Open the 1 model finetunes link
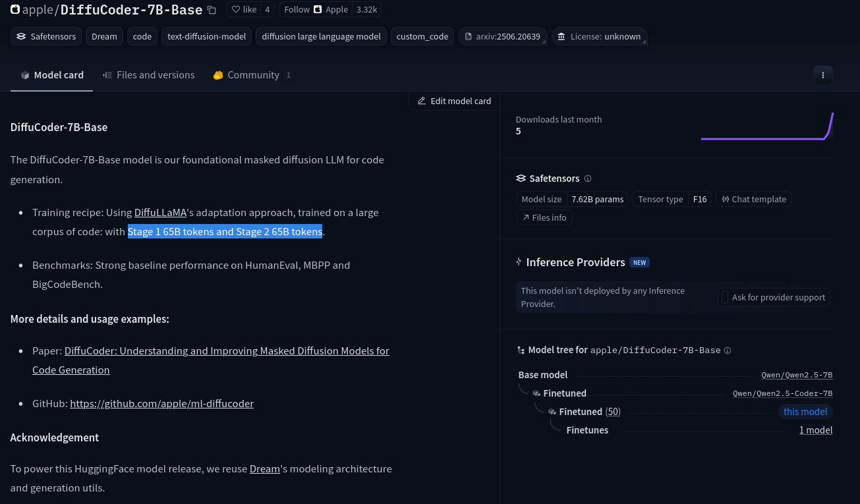Image resolution: width=860 pixels, height=504 pixels. tap(816, 430)
